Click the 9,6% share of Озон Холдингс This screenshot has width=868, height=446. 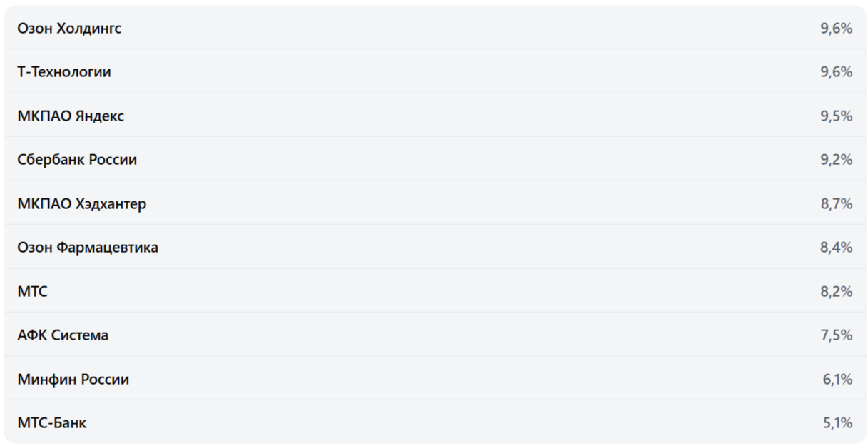pos(836,29)
